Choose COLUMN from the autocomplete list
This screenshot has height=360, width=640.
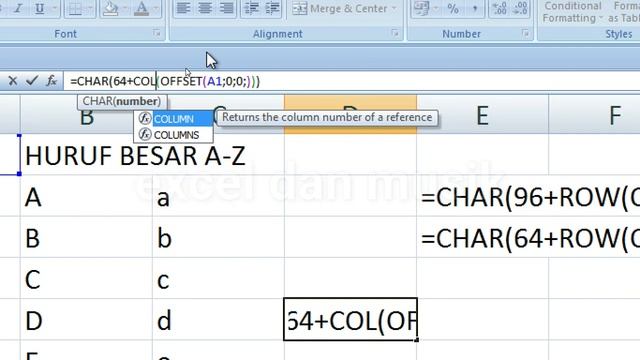tap(173, 119)
